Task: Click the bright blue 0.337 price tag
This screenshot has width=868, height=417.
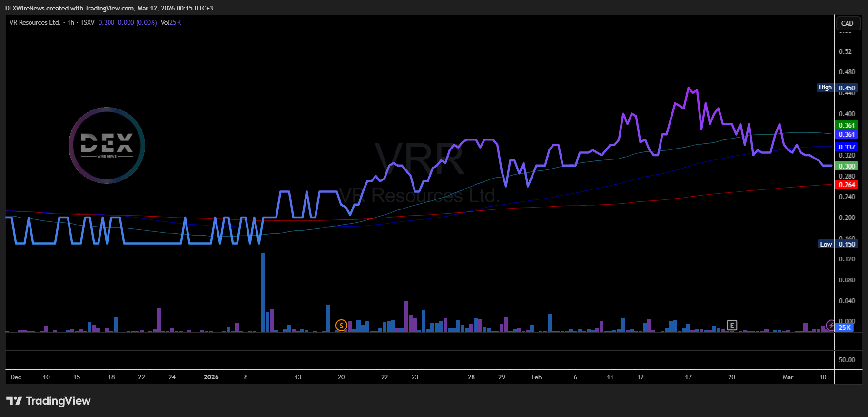Action: pos(847,147)
